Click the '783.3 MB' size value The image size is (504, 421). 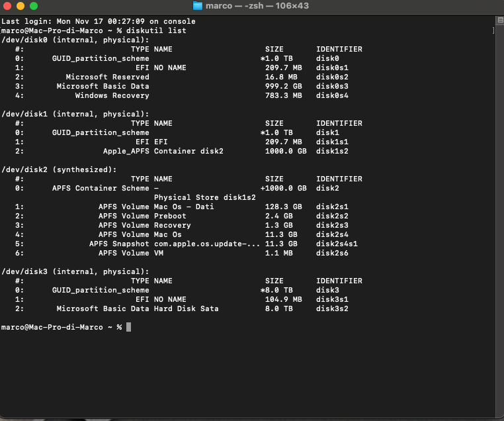pyautogui.click(x=284, y=95)
